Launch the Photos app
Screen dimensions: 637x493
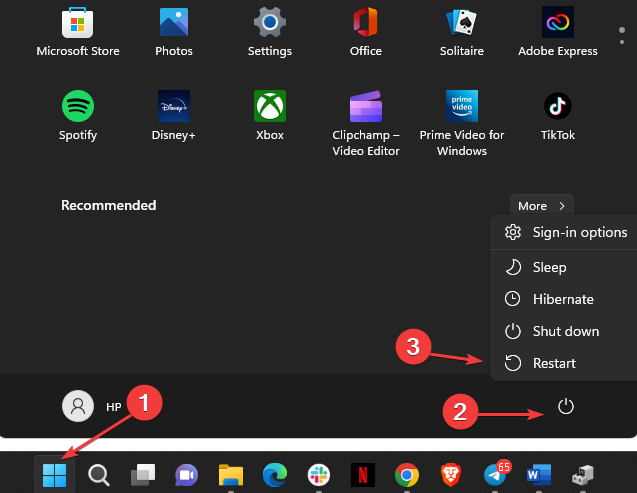173,31
